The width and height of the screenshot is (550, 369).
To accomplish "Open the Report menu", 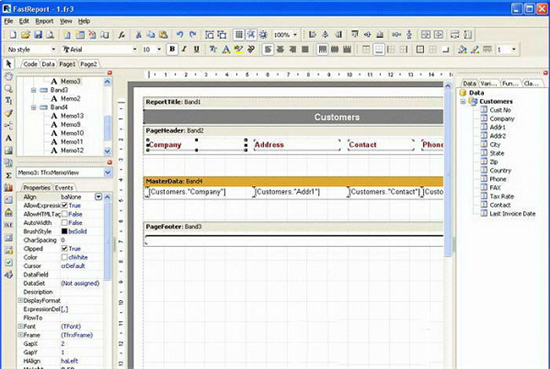I will (44, 21).
